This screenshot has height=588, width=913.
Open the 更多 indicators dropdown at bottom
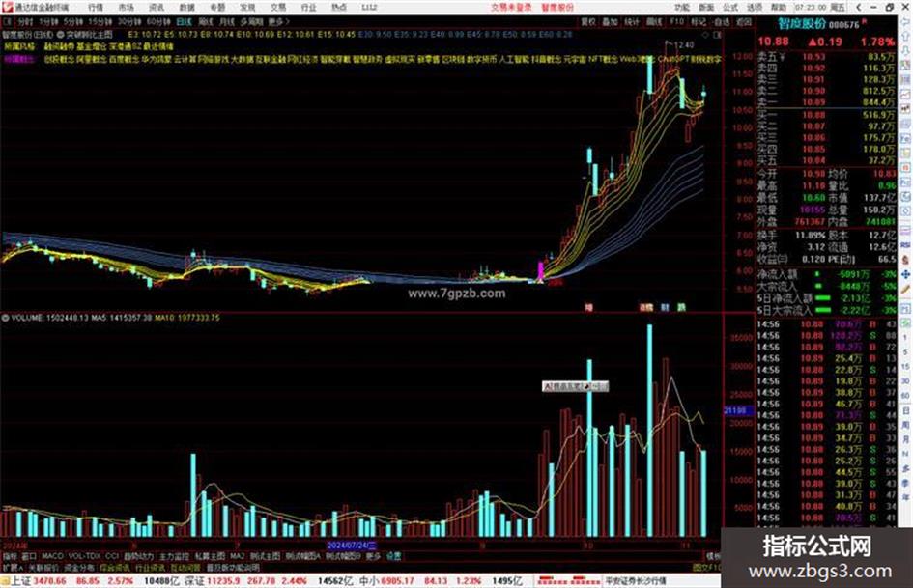pyautogui.click(x=373, y=556)
